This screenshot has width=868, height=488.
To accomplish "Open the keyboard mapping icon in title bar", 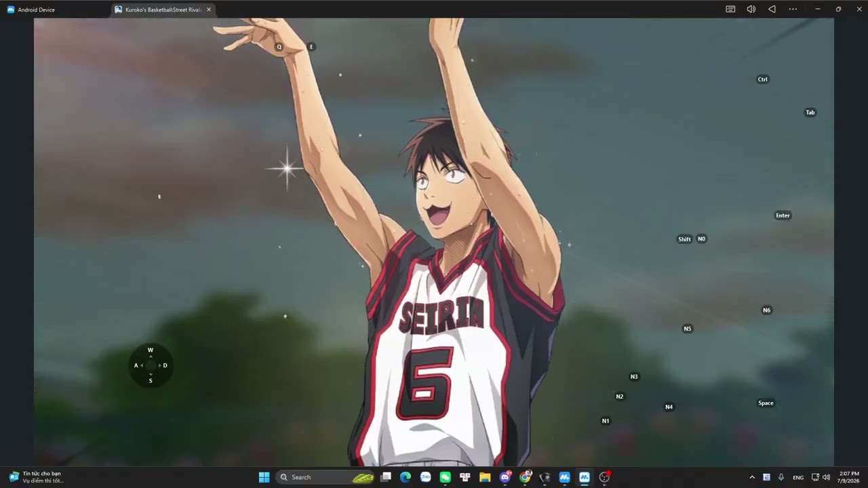I will click(730, 9).
